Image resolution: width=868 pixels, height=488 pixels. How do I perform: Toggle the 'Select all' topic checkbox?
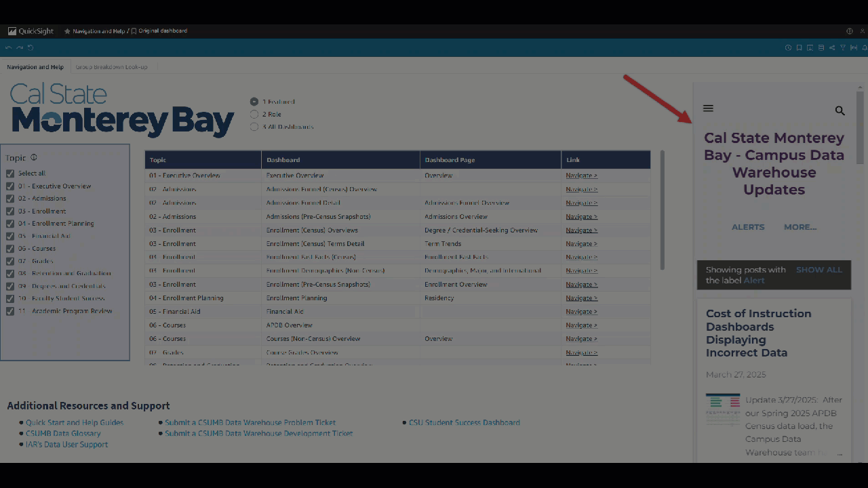10,174
